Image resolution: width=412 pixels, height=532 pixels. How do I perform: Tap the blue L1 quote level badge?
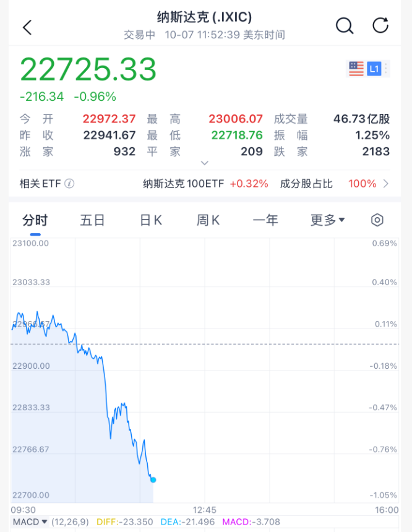click(x=374, y=69)
